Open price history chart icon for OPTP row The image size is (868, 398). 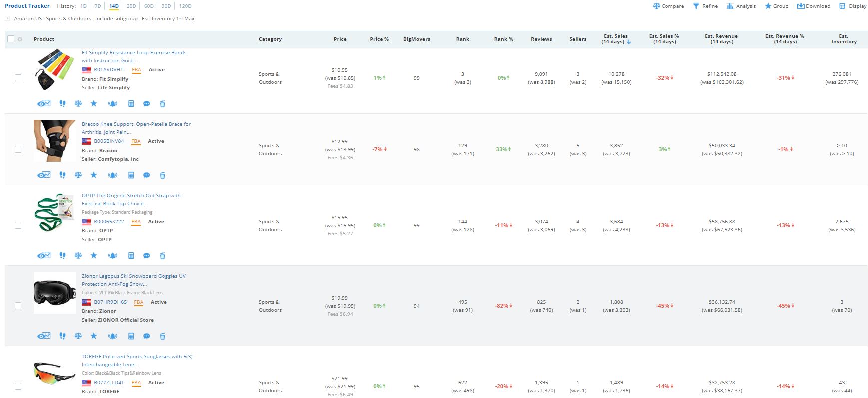[44, 256]
